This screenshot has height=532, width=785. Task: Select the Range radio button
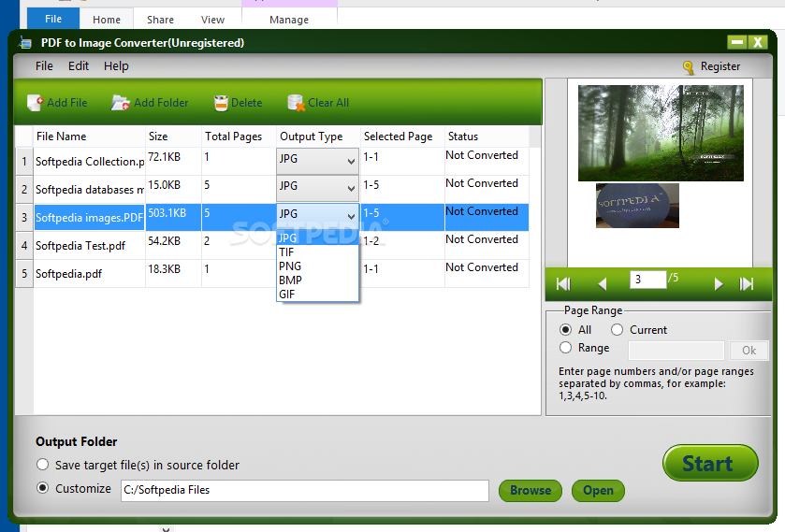pos(565,347)
